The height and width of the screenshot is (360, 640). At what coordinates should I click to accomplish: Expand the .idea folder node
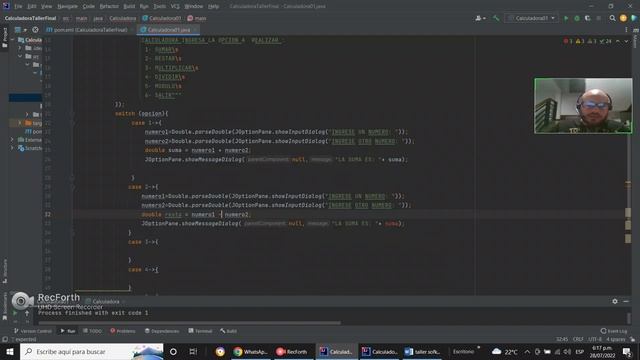(x=19, y=48)
